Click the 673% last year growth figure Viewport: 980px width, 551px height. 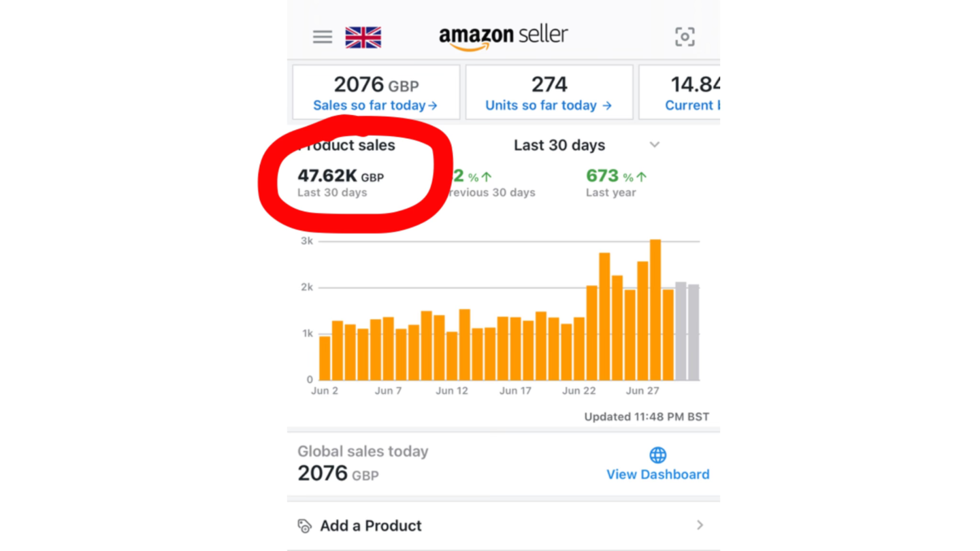tap(616, 176)
